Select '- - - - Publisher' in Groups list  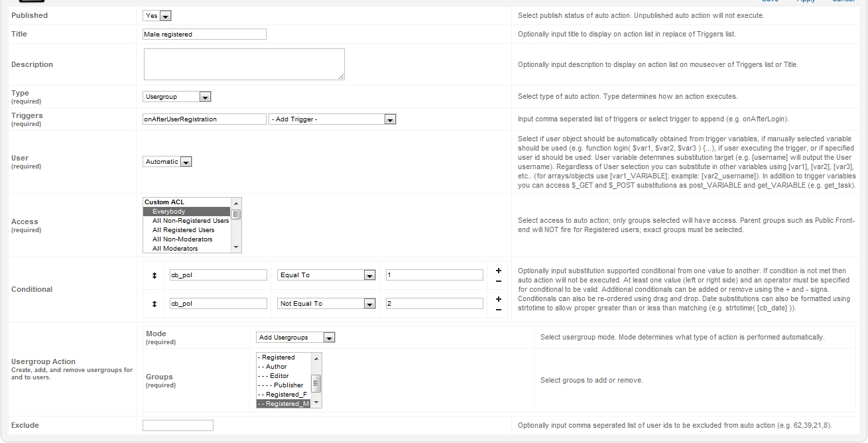pyautogui.click(x=283, y=385)
